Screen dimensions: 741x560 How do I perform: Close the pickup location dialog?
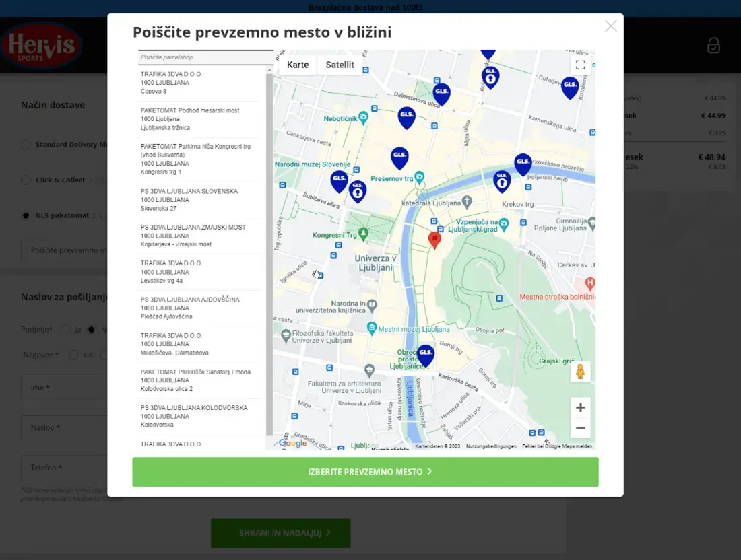pos(610,26)
